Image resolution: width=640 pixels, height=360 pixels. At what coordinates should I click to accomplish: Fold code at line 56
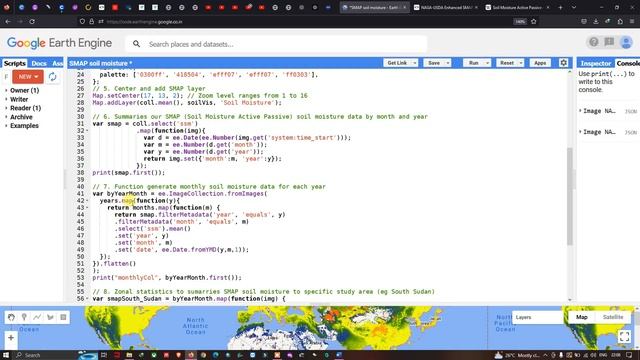pyautogui.click(x=87, y=298)
